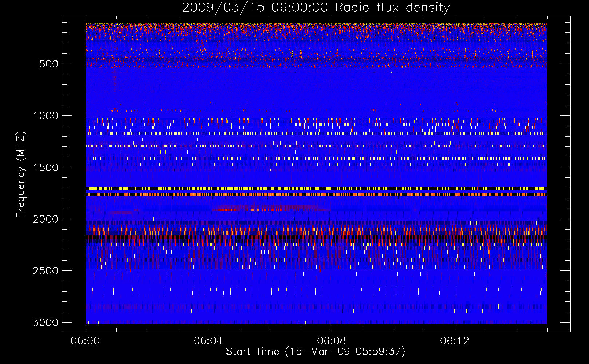The height and width of the screenshot is (364, 589).
Task: Click the bright yellow band near 1700 MHz
Action: click(x=316, y=189)
